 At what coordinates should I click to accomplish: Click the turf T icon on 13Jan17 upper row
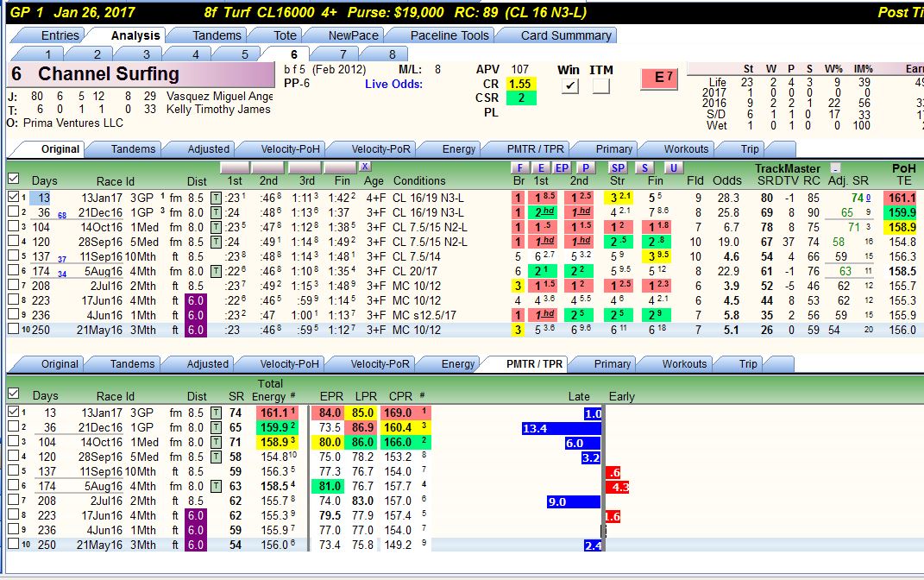[x=217, y=198]
